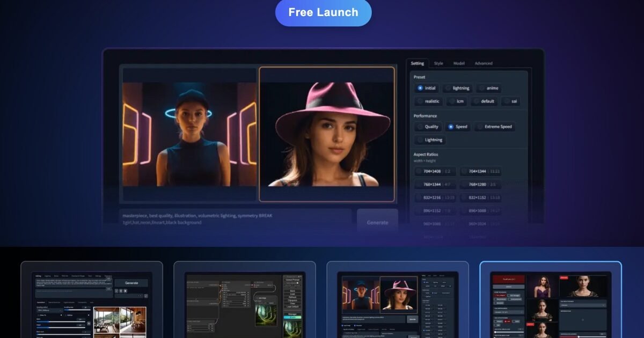Viewport: 644px width, 338px height.
Task: Open the neon halo girl image
Action: click(x=189, y=134)
